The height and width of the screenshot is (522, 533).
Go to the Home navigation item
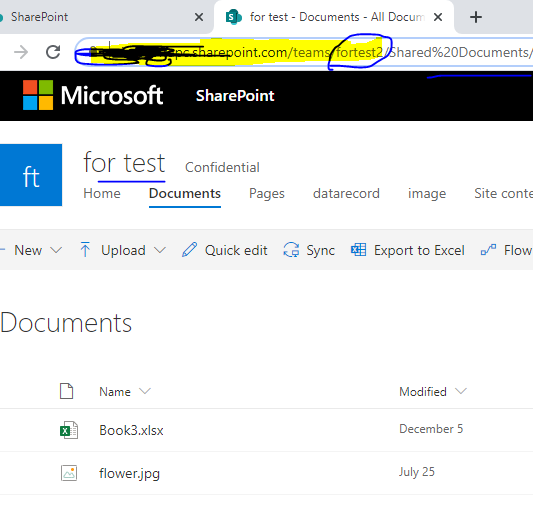pyautogui.click(x=102, y=193)
